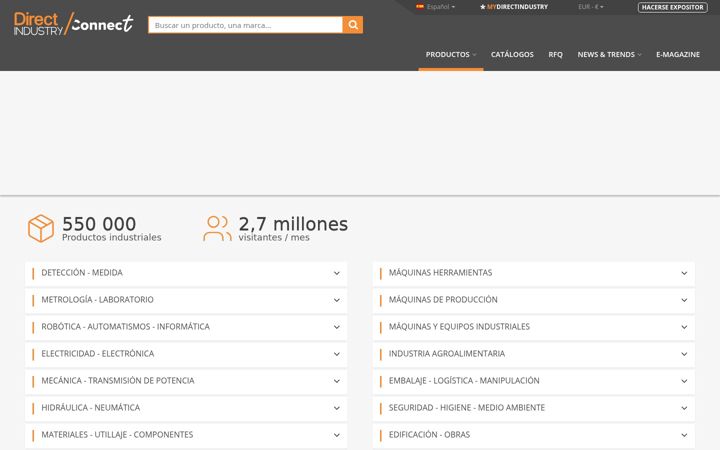This screenshot has height=450, width=720.
Task: Click the visitors people icon
Action: click(217, 228)
